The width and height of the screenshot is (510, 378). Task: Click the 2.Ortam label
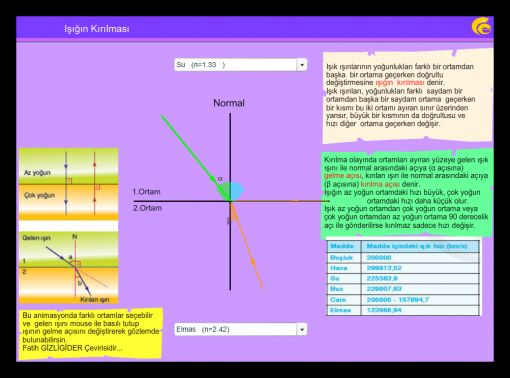(x=147, y=208)
